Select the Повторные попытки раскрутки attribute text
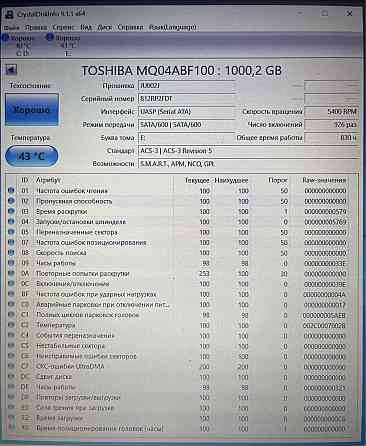Image resolution: width=366 pixels, height=446 pixels. tap(82, 273)
